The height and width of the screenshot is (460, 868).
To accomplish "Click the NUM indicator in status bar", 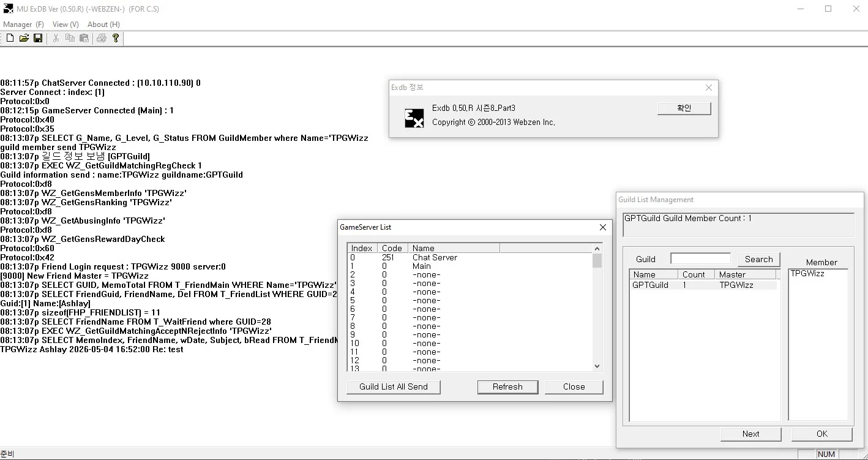I will point(826,454).
